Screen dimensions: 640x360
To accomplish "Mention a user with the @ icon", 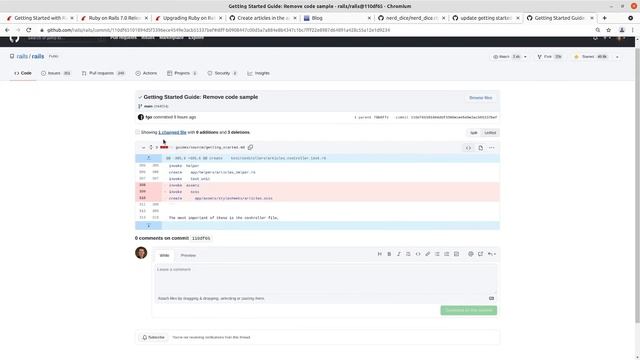I will [471, 254].
